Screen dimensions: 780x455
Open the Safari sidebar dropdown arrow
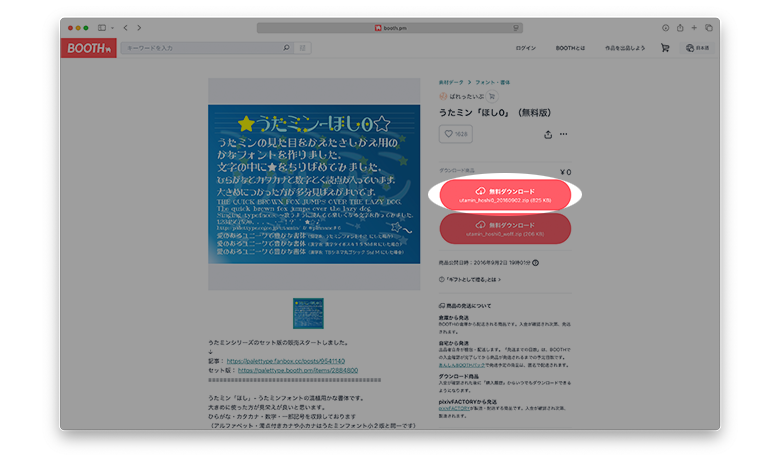[x=112, y=28]
